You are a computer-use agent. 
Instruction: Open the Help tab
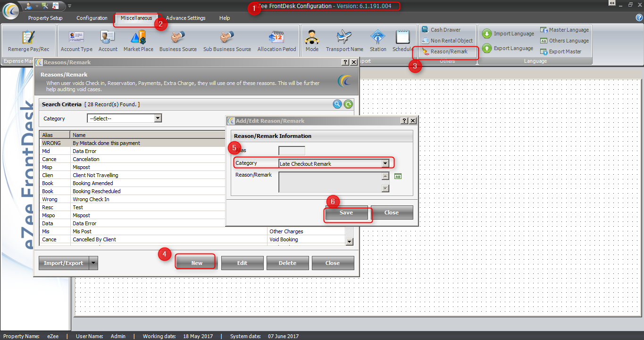click(x=225, y=18)
